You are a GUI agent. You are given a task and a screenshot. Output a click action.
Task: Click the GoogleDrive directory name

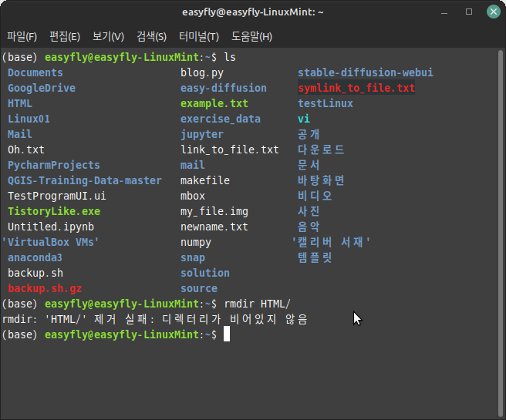pos(42,88)
